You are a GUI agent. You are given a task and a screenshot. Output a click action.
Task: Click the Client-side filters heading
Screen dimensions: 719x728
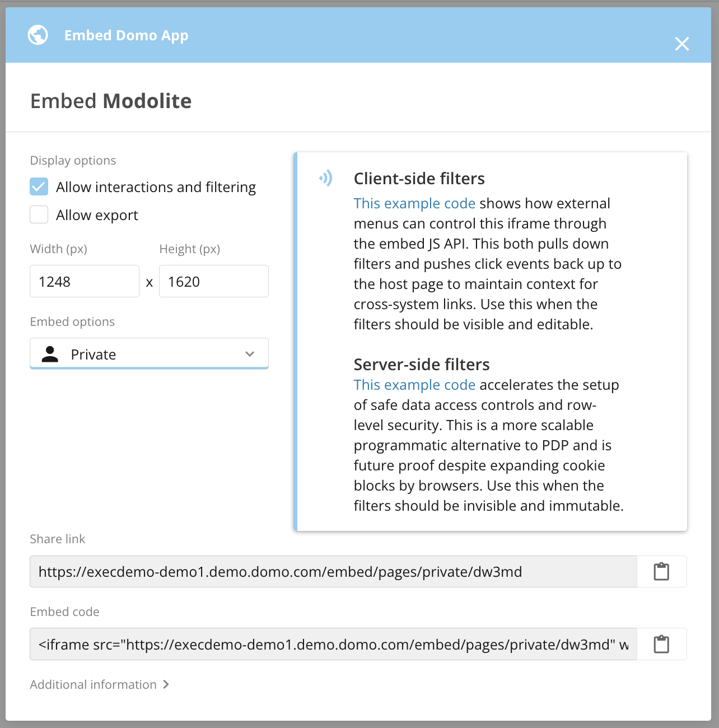click(419, 179)
